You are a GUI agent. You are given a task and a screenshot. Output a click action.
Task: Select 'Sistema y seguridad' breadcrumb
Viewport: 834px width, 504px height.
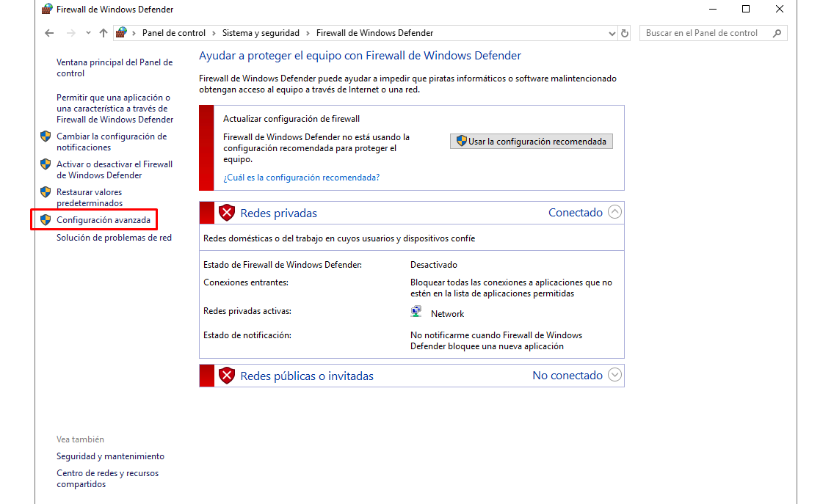click(x=261, y=33)
